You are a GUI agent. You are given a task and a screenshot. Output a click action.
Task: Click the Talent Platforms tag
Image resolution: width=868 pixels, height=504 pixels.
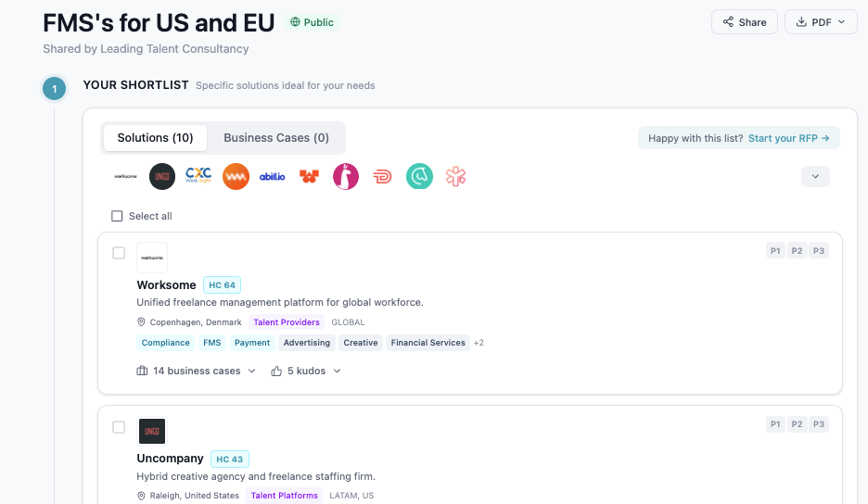(x=285, y=496)
